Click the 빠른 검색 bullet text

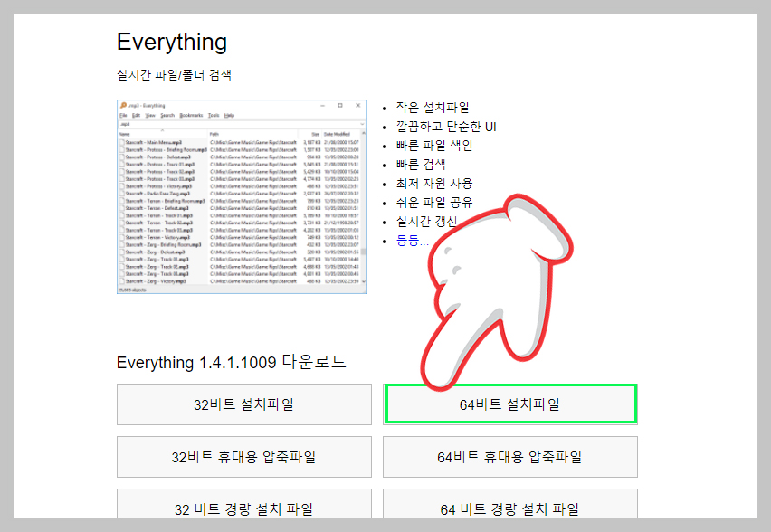tap(421, 165)
